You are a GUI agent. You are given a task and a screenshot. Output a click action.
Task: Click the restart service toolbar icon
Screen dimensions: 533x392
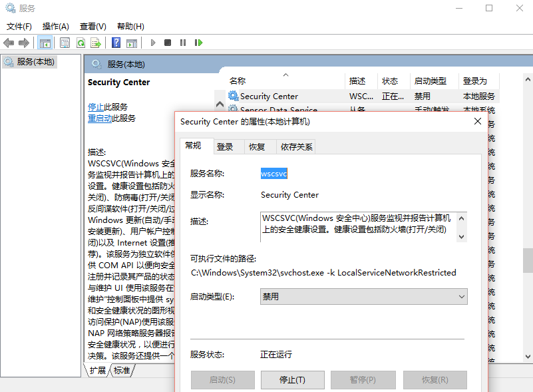click(x=198, y=43)
